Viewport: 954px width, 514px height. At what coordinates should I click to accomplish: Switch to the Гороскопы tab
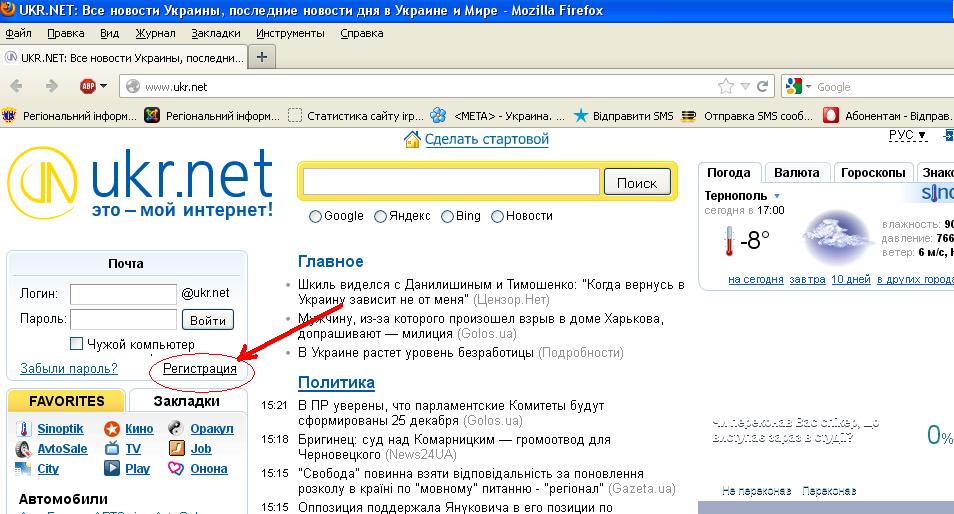pos(873,173)
